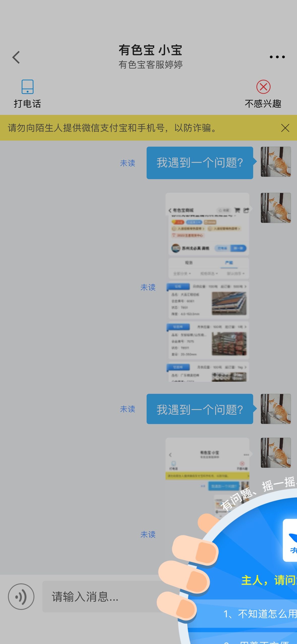Switch to voice input with the sound-wave icon
297x644 pixels.
21,597
